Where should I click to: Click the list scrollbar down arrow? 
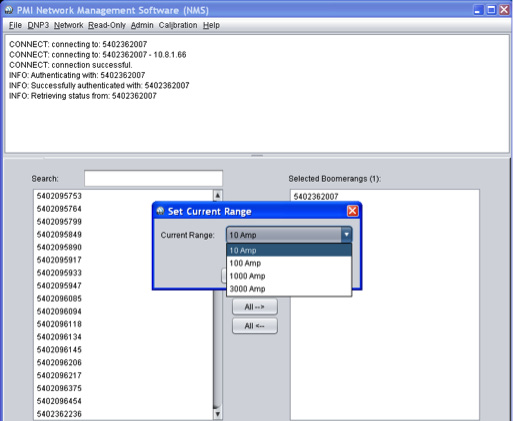pos(218,414)
